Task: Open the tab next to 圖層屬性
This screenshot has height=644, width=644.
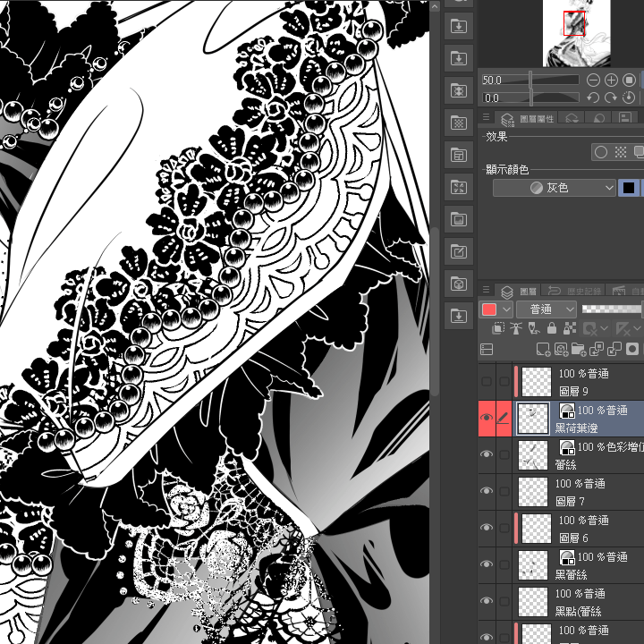Action: pyautogui.click(x=572, y=118)
